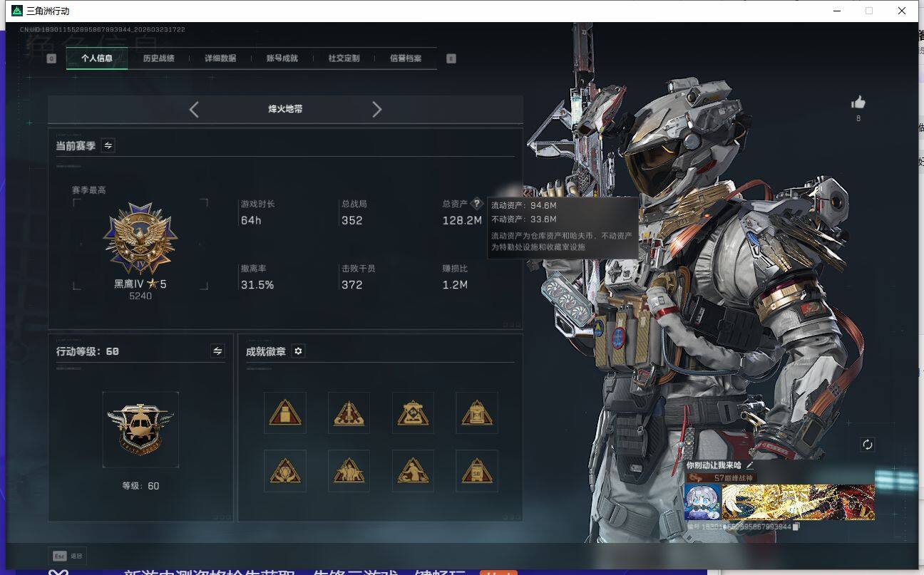The height and width of the screenshot is (575, 924).
Task: Click the 烽火地带 mode title
Action: 285,109
